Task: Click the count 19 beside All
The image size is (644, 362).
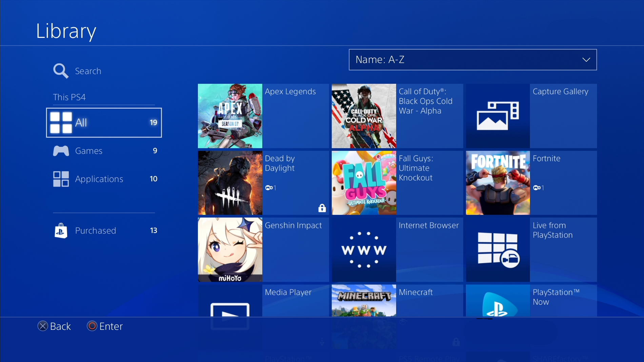Action: coord(154,123)
